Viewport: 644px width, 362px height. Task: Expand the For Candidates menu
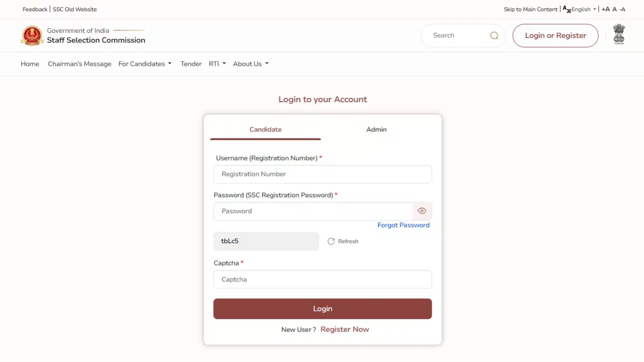tap(145, 64)
